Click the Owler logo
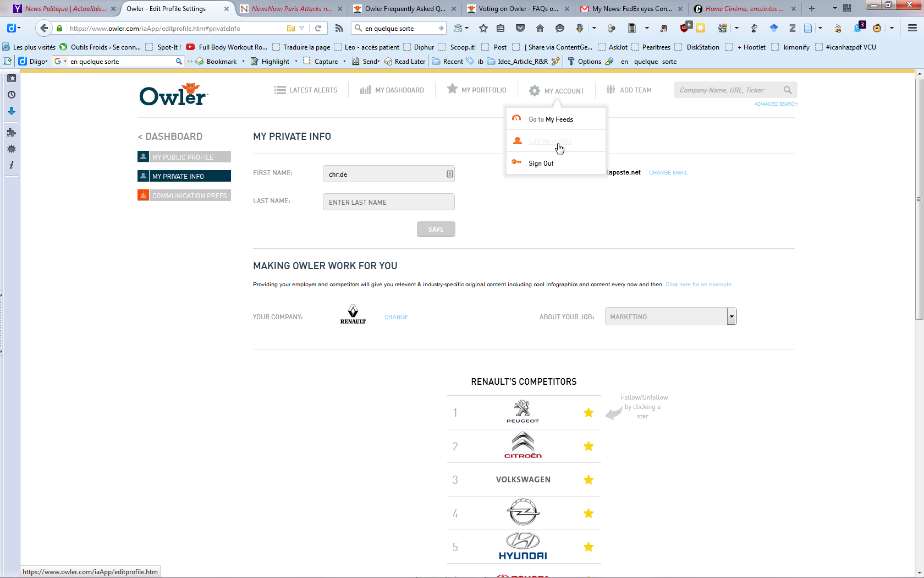Viewport: 924px width, 578px height. (174, 95)
